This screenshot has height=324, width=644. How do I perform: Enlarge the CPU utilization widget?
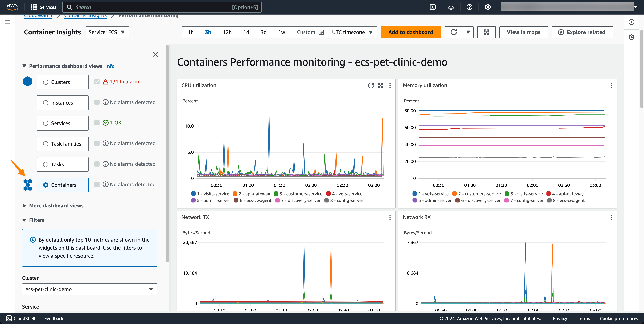tap(380, 85)
